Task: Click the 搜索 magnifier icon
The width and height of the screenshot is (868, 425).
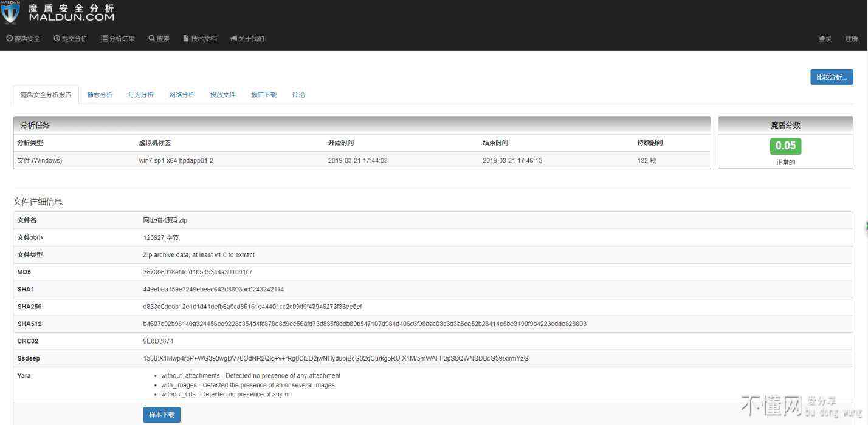Action: (151, 39)
